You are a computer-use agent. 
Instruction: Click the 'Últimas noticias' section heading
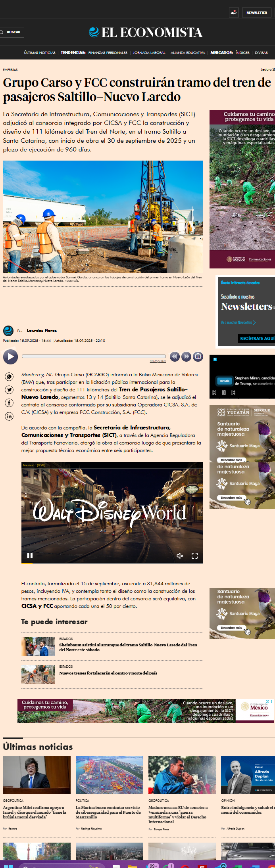tap(38, 747)
